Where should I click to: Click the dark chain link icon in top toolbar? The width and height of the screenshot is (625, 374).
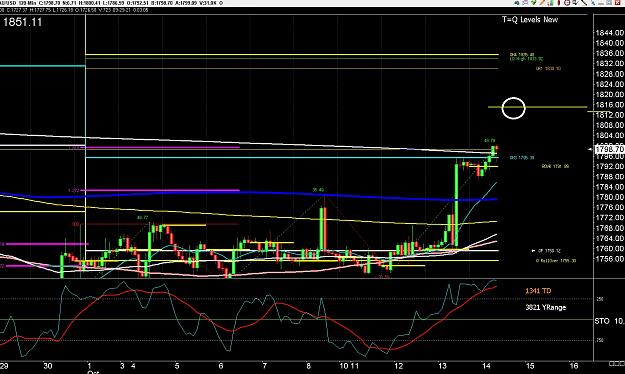pos(517,2)
